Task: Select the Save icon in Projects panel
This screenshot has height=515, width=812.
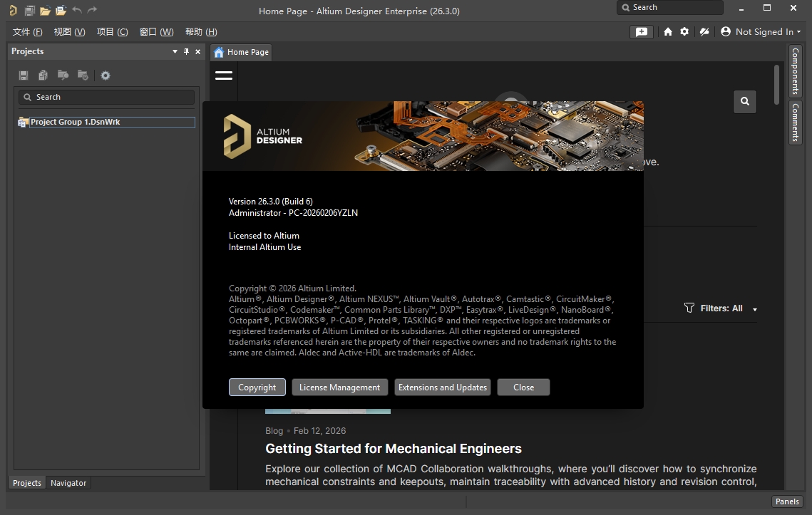Action: [22, 75]
